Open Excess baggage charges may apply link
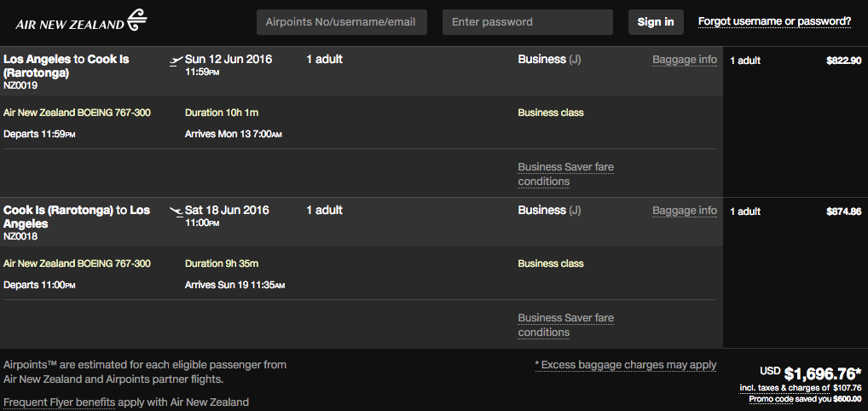This screenshot has height=411, width=868. click(x=626, y=365)
